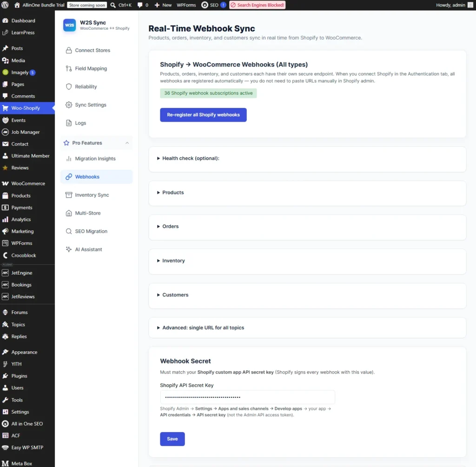The height and width of the screenshot is (467, 476).
Task: Click 36 Shopify webhook subscriptions active badge
Action: (x=208, y=93)
